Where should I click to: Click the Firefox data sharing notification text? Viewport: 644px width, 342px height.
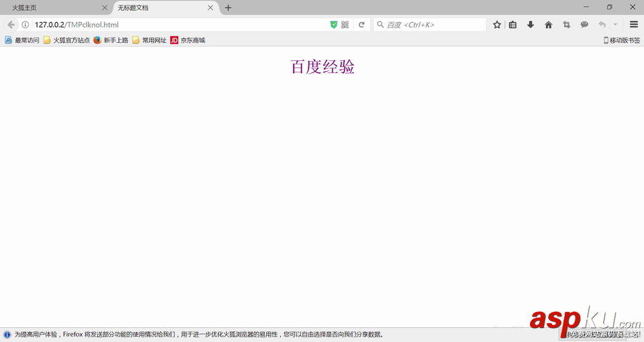(199, 335)
